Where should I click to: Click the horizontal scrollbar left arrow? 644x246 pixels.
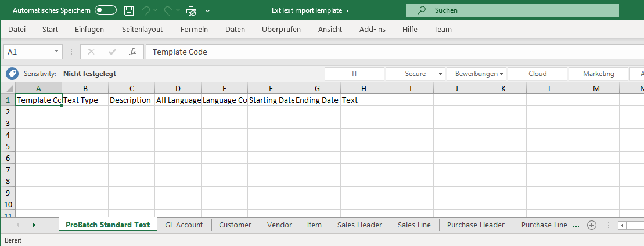[x=623, y=225]
